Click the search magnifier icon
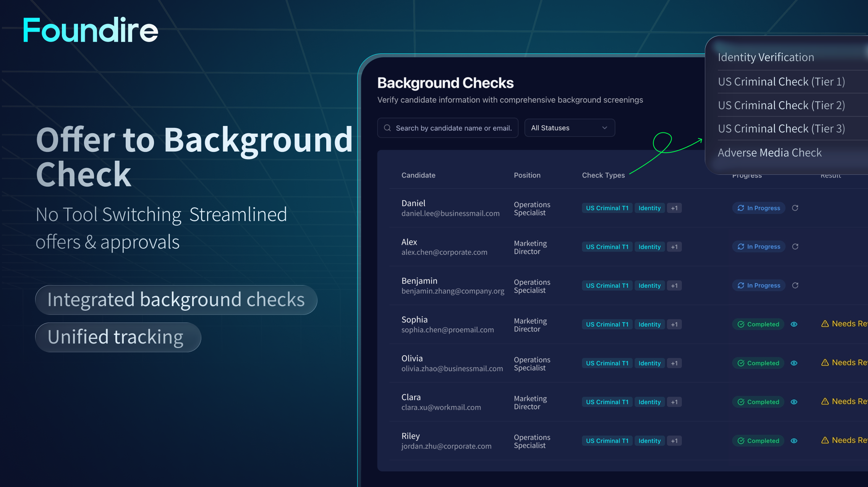The image size is (868, 487). point(387,128)
